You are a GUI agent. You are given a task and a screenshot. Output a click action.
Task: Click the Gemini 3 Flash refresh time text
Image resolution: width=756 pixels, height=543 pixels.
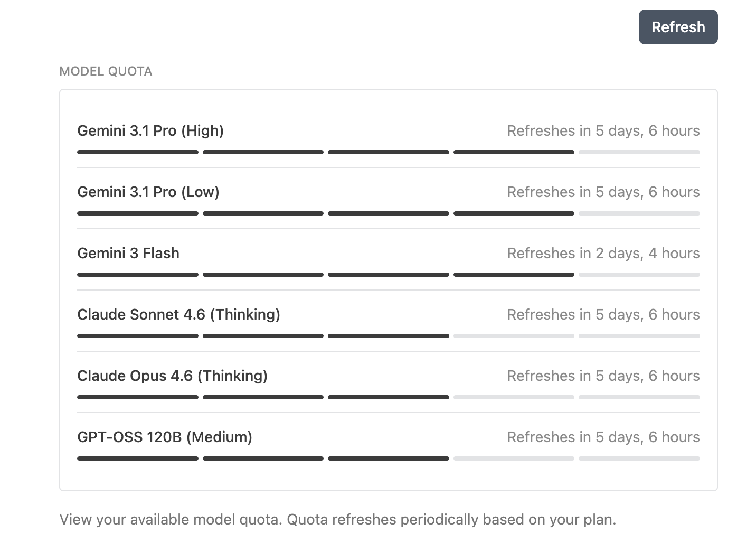(x=603, y=253)
